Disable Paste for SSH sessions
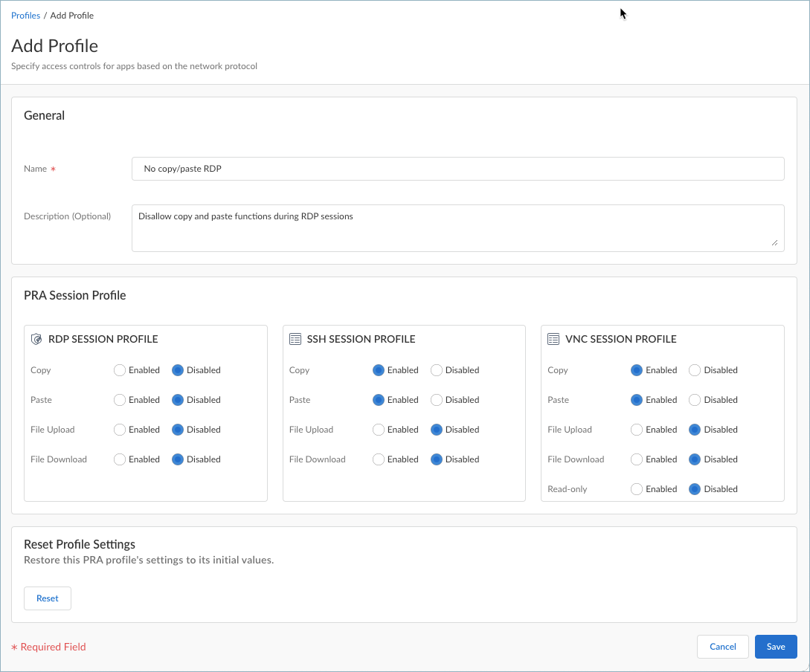The image size is (810, 672). click(435, 399)
